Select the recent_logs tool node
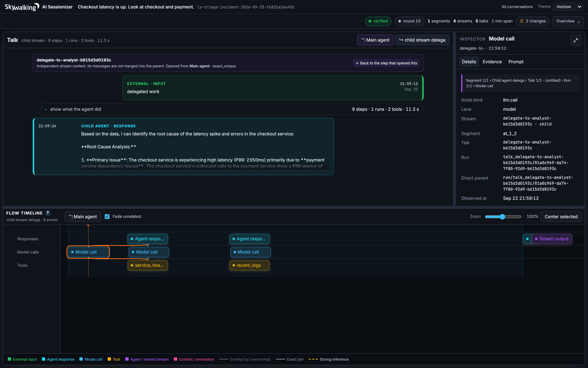 pos(250,265)
